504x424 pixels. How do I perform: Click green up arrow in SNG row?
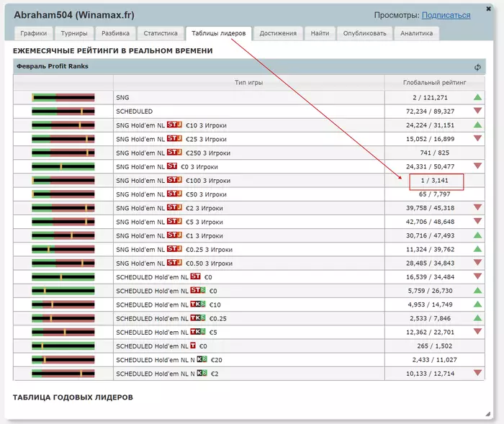(x=477, y=97)
